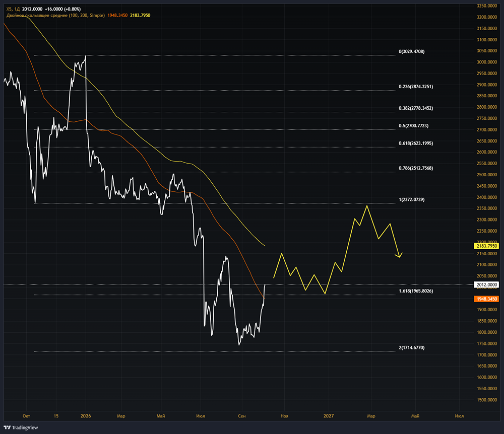This screenshot has height=434, width=504.
Task: Click the Сен label on time axis
Action: pos(242,416)
